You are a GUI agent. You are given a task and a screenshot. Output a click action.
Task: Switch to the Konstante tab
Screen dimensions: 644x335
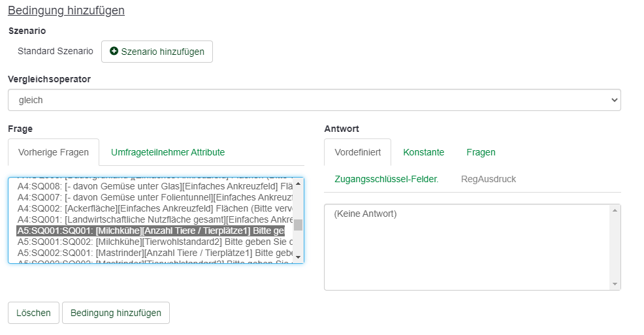click(423, 152)
